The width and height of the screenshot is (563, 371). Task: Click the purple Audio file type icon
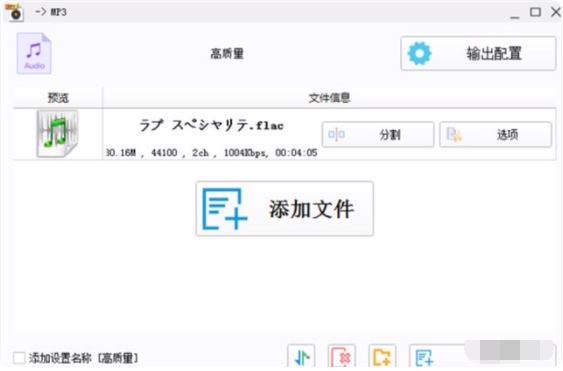tap(34, 53)
